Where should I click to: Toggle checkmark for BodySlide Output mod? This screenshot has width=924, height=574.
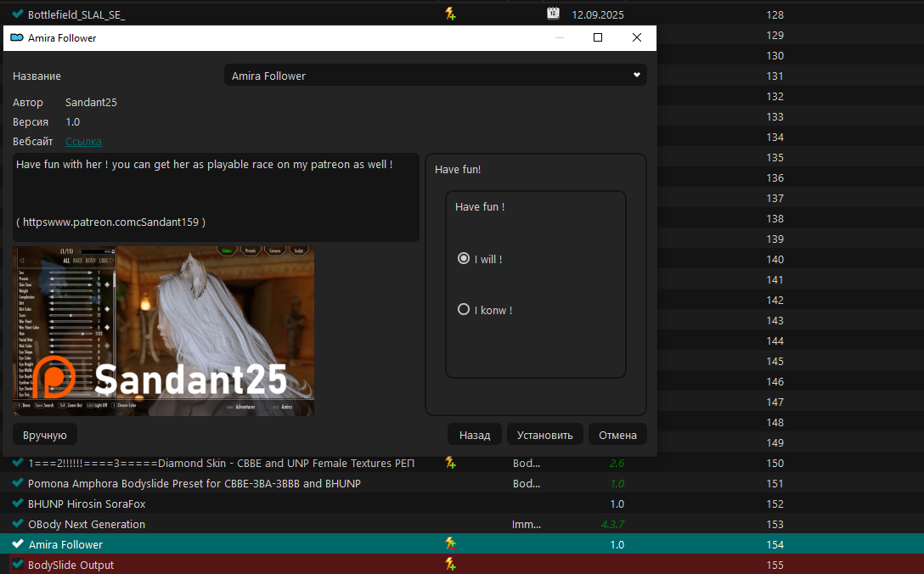pos(18,565)
